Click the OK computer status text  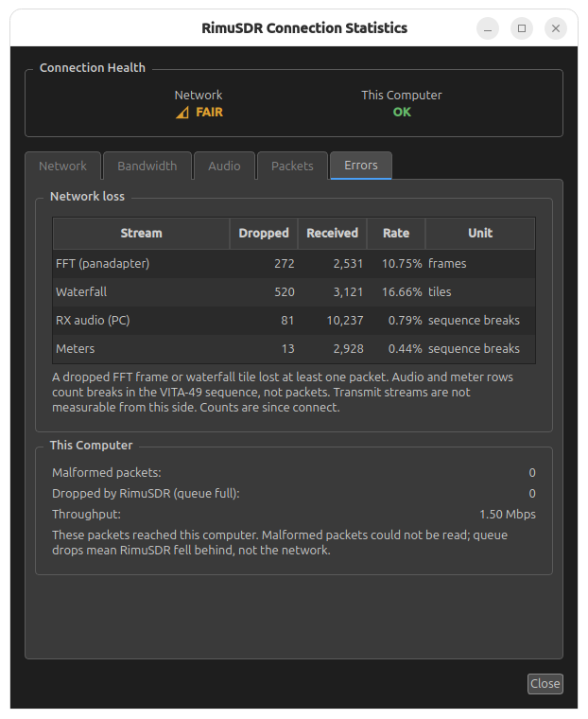pyautogui.click(x=402, y=113)
